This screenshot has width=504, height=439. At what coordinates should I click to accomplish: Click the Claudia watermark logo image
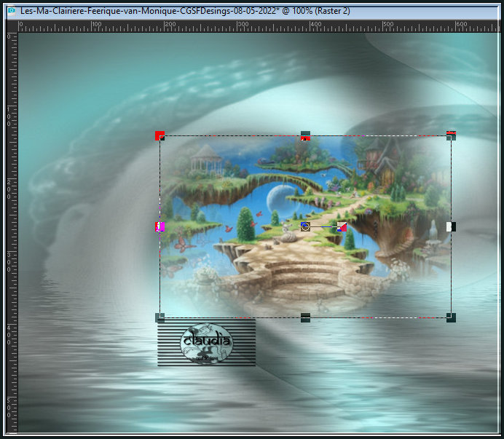click(206, 343)
